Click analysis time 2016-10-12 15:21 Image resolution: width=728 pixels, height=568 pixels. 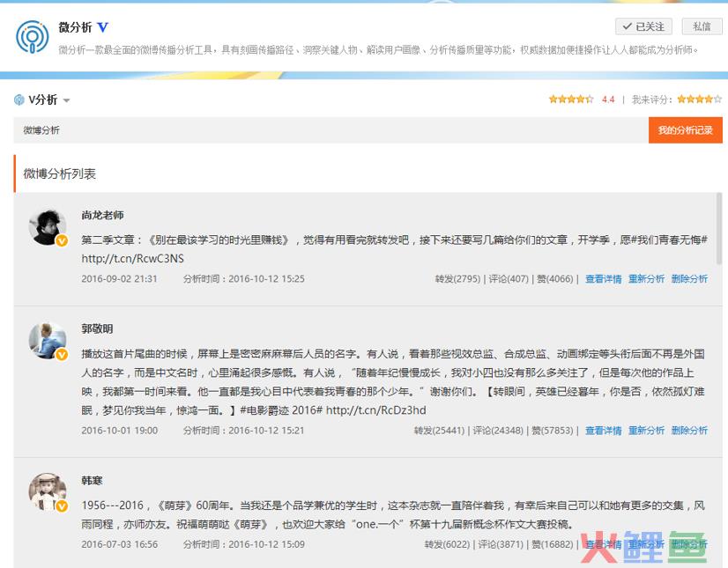point(266,431)
